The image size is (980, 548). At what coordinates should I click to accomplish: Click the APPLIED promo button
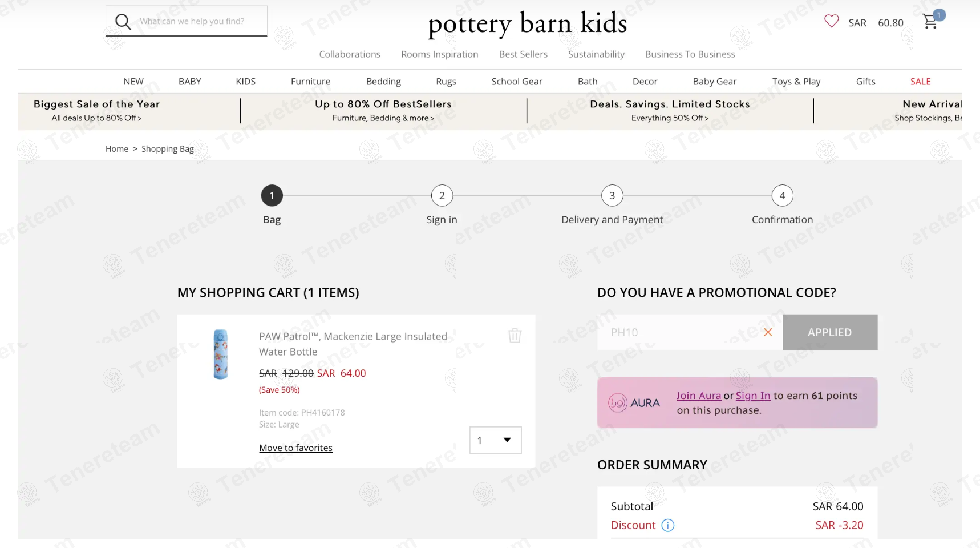(x=829, y=332)
